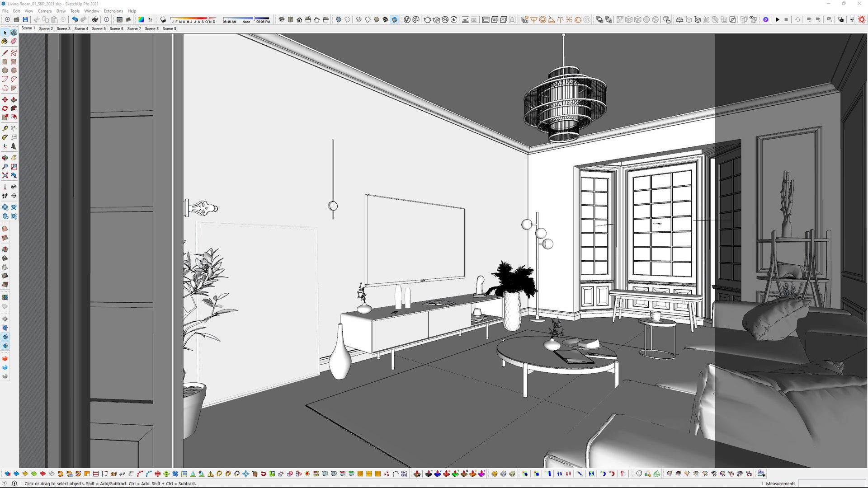This screenshot has width=868, height=488.
Task: Toggle shadows display on the toolbar
Action: tap(163, 19)
